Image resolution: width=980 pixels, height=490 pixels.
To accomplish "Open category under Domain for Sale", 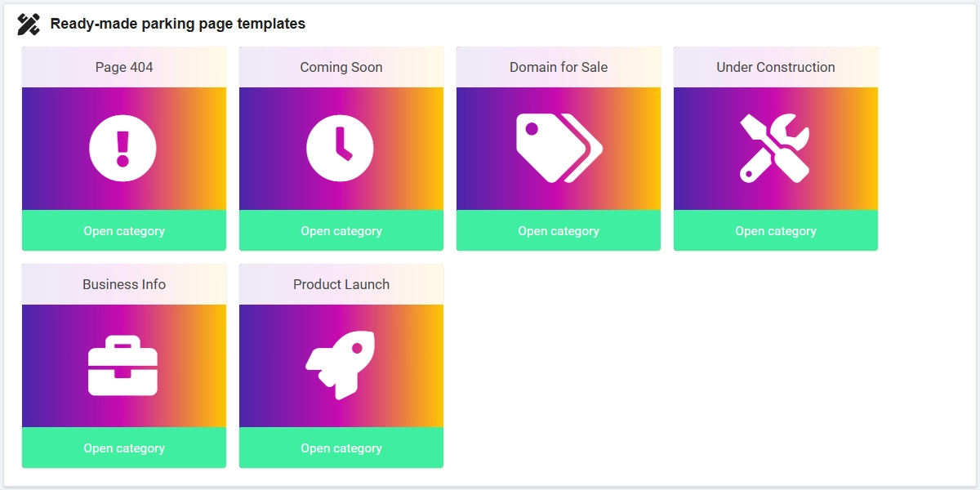I will coord(559,231).
